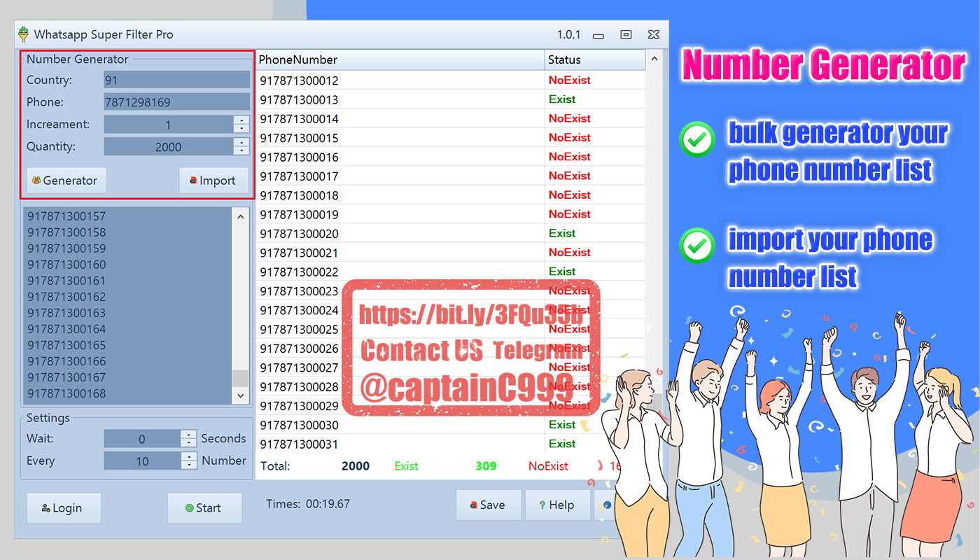Select result row 917871300013
Screen dimensions: 980x560
[451, 99]
